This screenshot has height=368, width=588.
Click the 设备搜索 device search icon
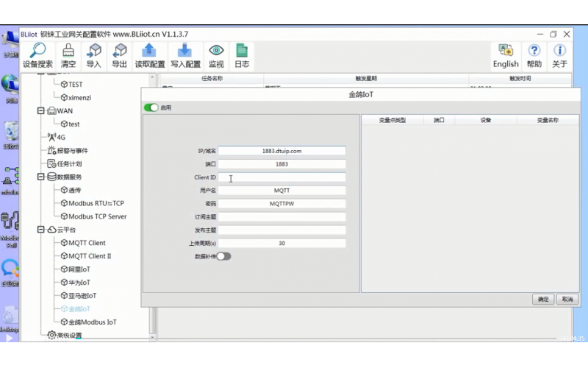point(37,51)
